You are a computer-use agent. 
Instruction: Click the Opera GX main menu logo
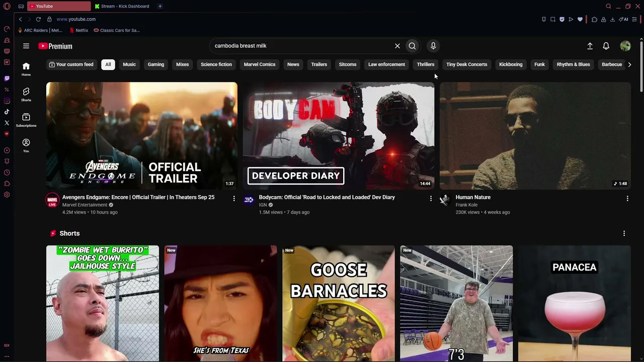[x=7, y=6]
